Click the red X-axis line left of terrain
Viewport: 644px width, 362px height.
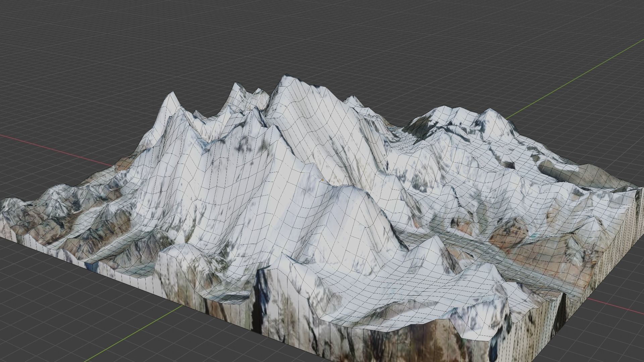(x=54, y=150)
